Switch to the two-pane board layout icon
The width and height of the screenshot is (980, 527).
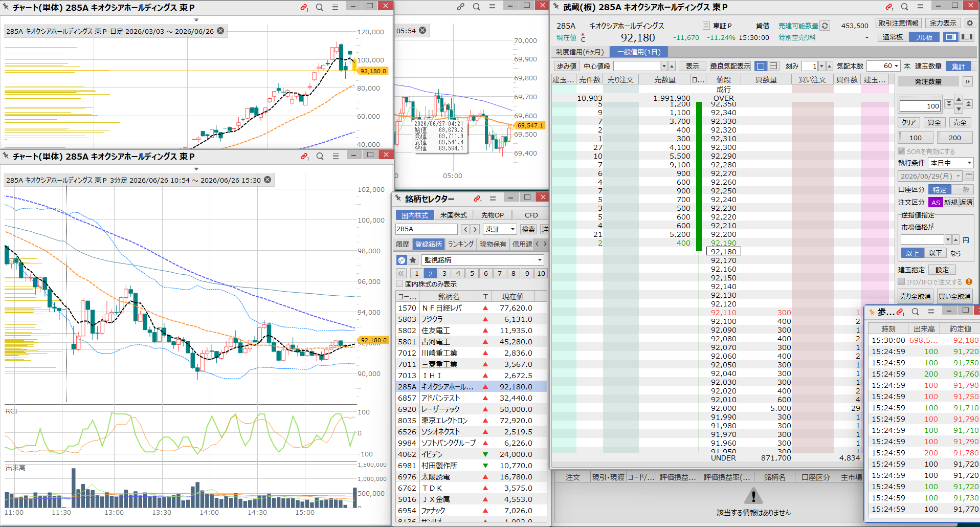pyautogui.click(x=951, y=37)
